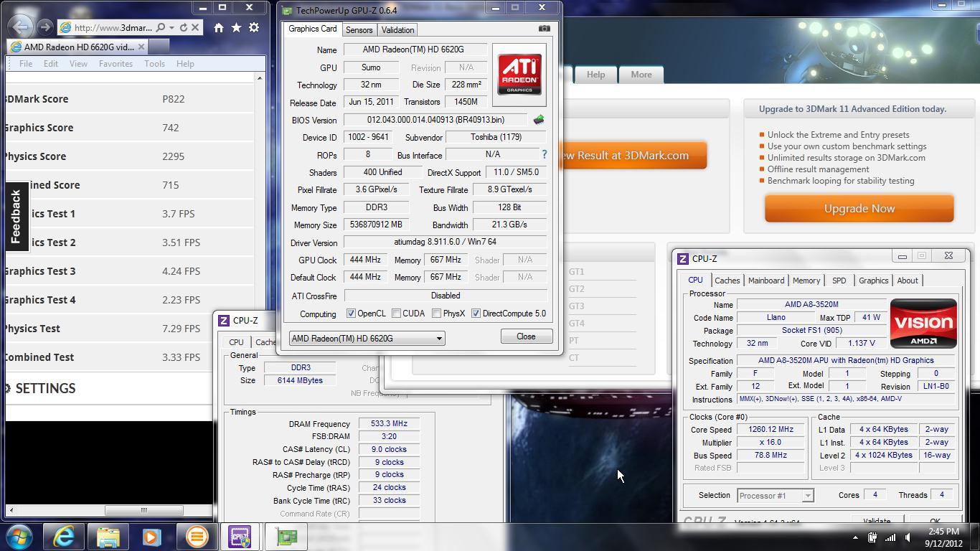Click the browser vertical scroll up arrow
980x551 pixels.
pyautogui.click(x=260, y=77)
